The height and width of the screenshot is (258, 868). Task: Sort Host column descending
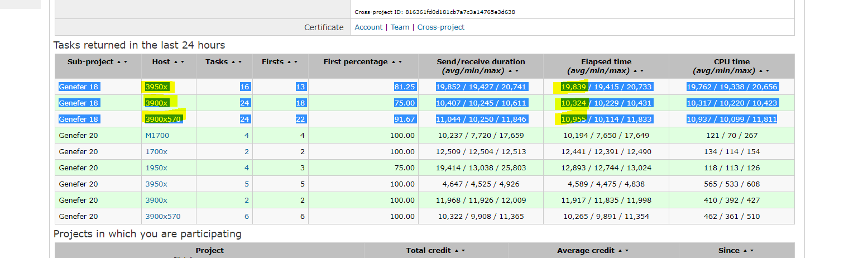tap(183, 62)
